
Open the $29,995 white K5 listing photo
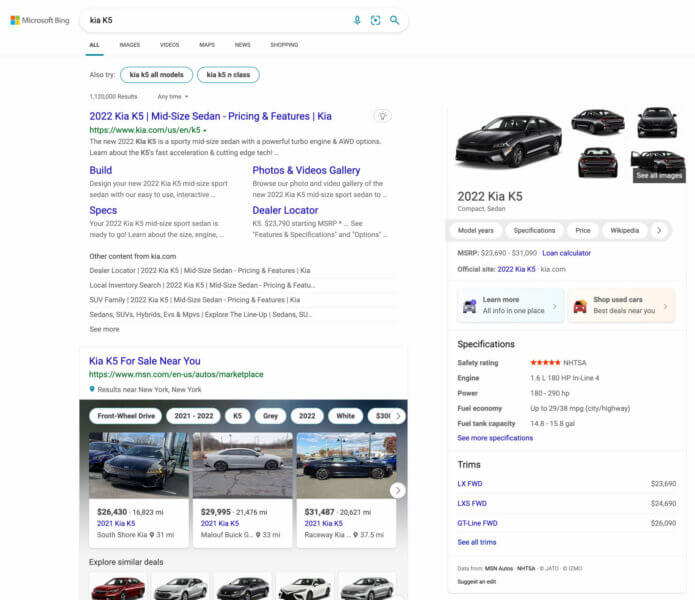coord(242,465)
